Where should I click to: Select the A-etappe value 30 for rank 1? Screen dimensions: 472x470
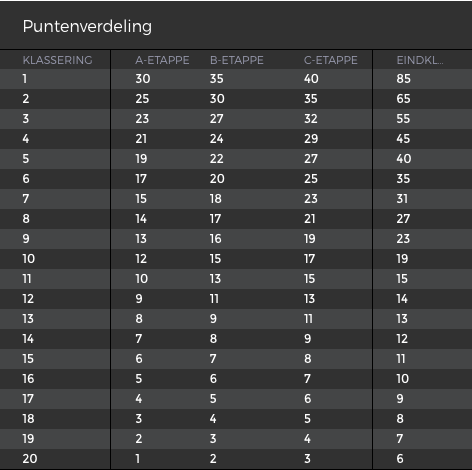tap(143, 79)
